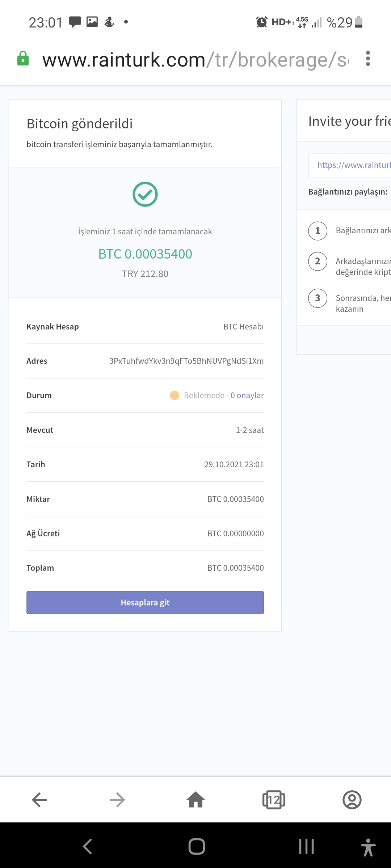This screenshot has height=868, width=391.
Task: Open the 0 onaylar confirmations link
Action: 247,395
